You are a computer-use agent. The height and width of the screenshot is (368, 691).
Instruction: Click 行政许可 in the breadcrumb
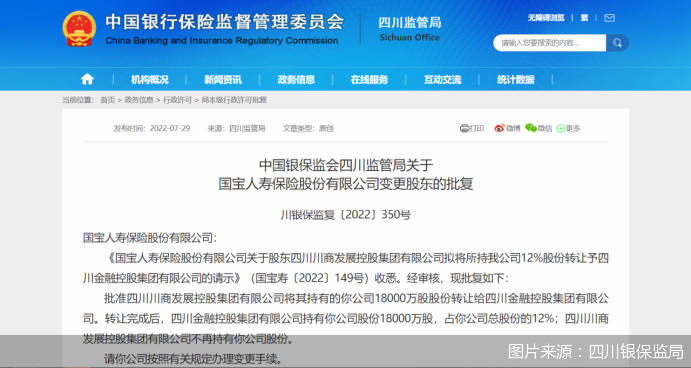point(178,100)
